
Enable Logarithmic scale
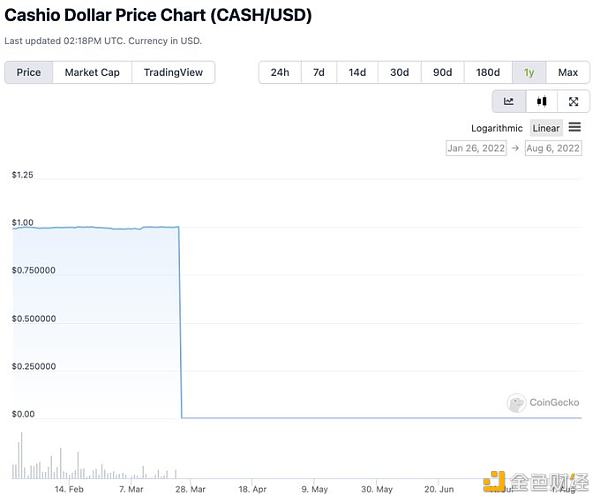pyautogui.click(x=497, y=128)
